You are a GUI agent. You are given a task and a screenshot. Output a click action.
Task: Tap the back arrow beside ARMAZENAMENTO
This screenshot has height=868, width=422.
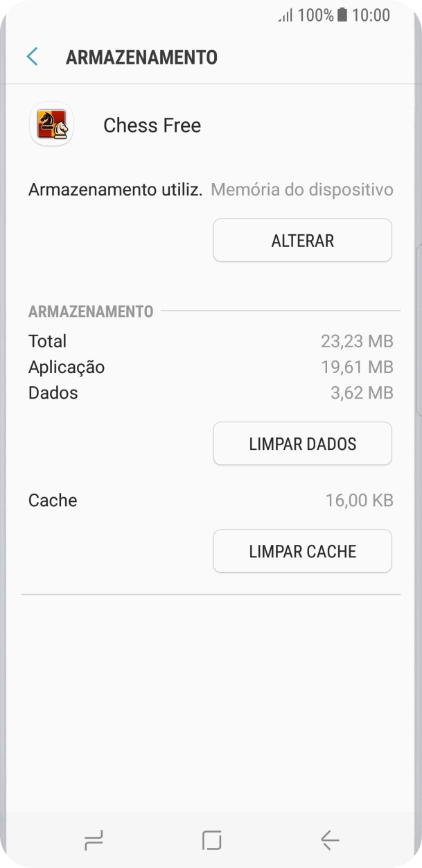point(31,56)
